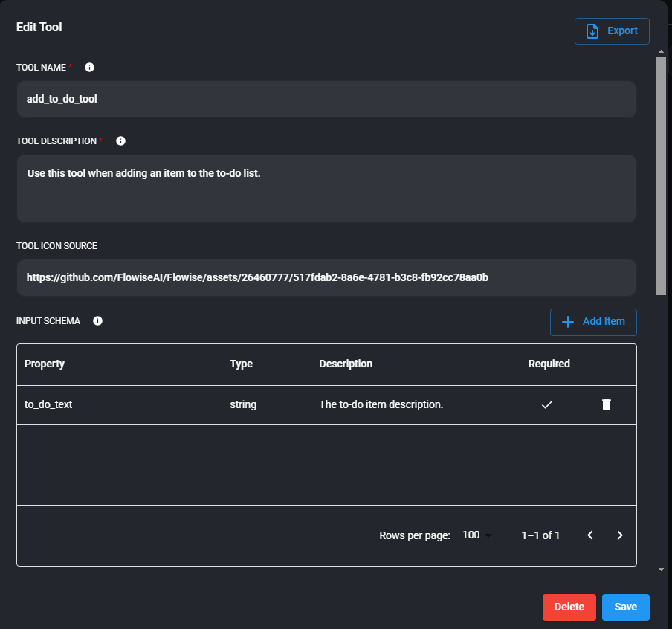
Task: Click the scrollbar down arrow
Action: [x=661, y=569]
